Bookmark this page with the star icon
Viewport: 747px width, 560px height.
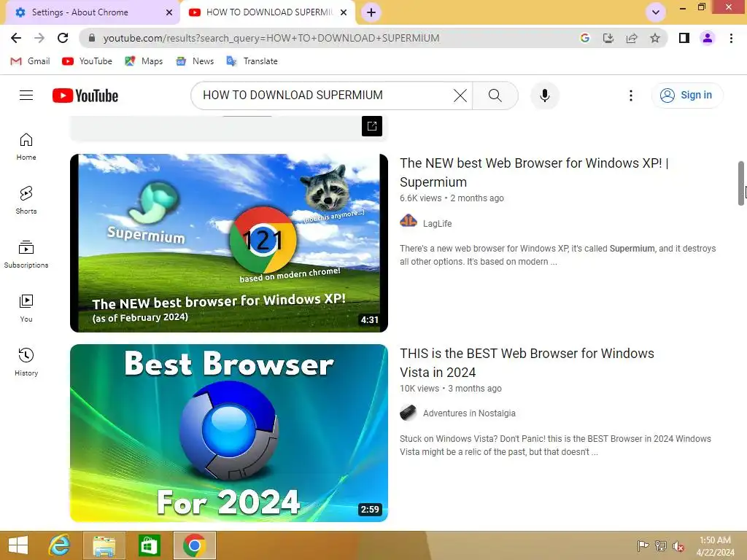click(x=655, y=38)
